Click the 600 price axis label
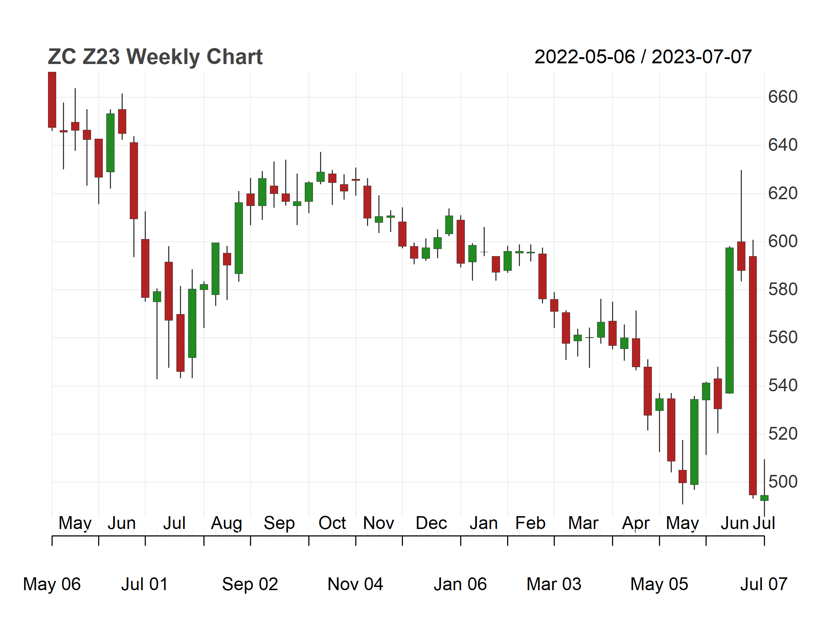840x630 pixels. [x=783, y=241]
